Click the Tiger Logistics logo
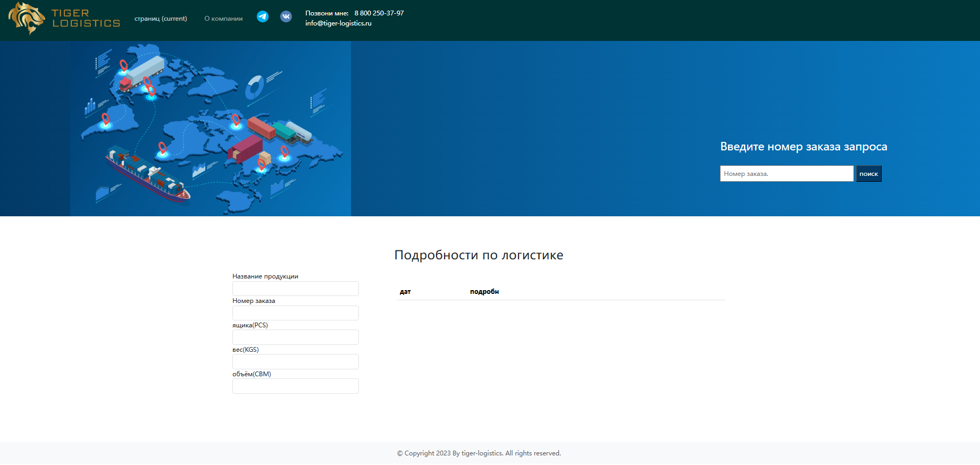Screen dimensions: 980x465 [x=64, y=19]
